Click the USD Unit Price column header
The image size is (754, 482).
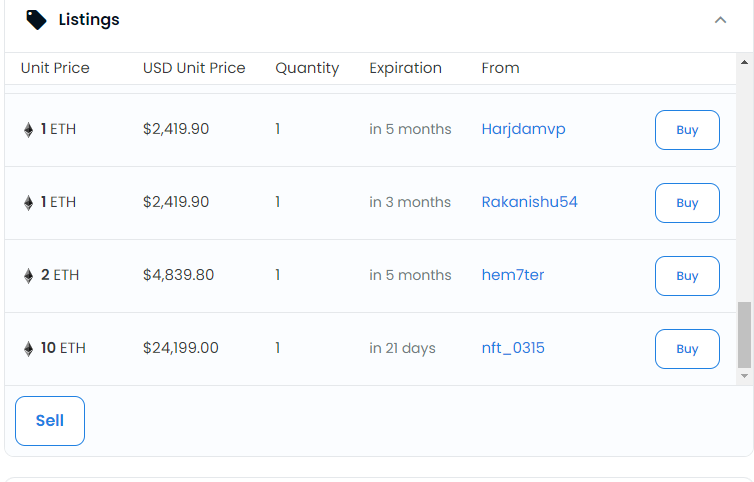click(194, 68)
